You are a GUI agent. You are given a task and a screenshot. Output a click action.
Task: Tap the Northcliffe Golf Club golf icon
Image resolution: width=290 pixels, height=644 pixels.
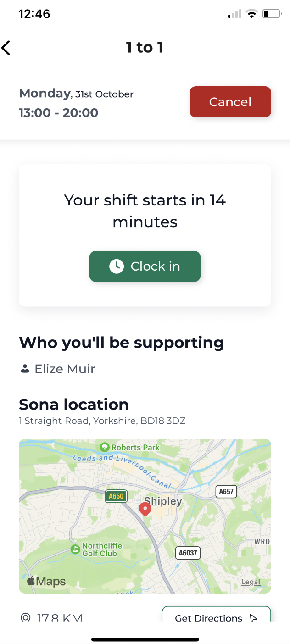[75, 549]
